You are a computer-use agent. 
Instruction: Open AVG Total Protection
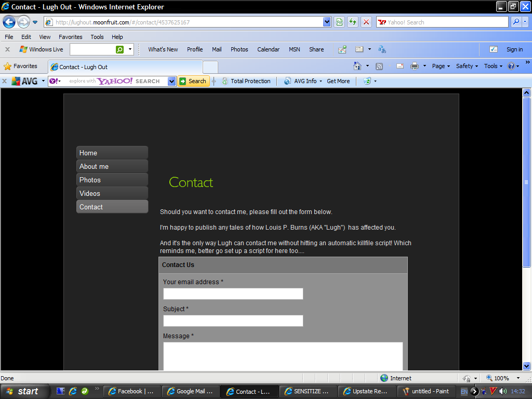coord(246,81)
